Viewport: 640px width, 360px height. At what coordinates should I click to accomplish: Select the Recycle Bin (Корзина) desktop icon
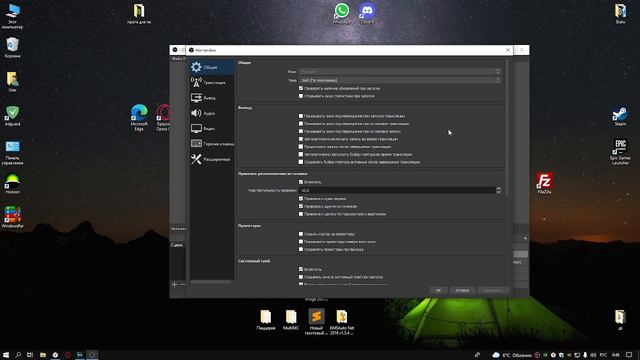[x=12, y=47]
